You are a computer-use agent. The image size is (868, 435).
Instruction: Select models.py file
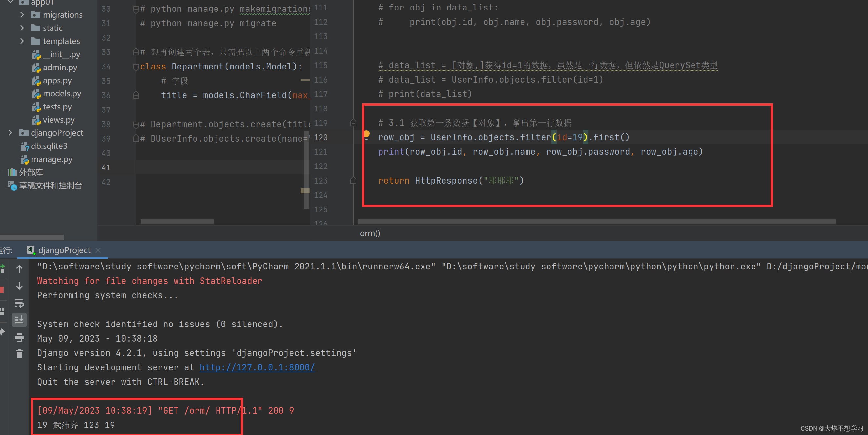pos(60,93)
